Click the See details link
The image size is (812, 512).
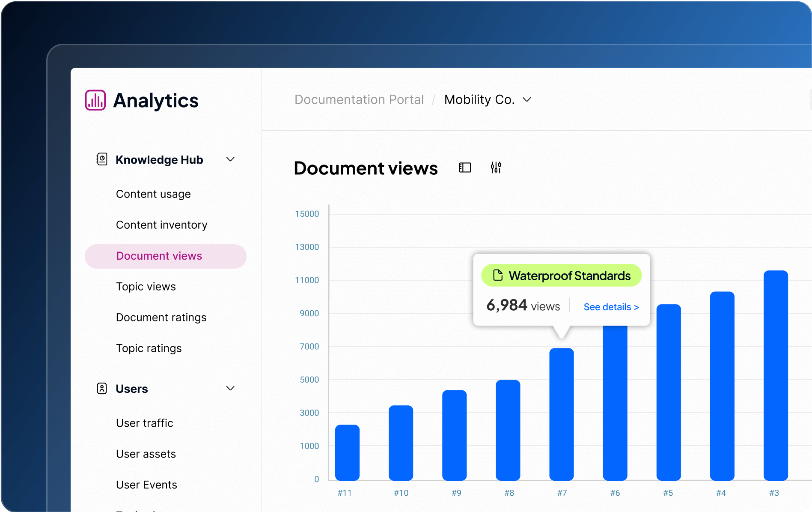coord(611,307)
